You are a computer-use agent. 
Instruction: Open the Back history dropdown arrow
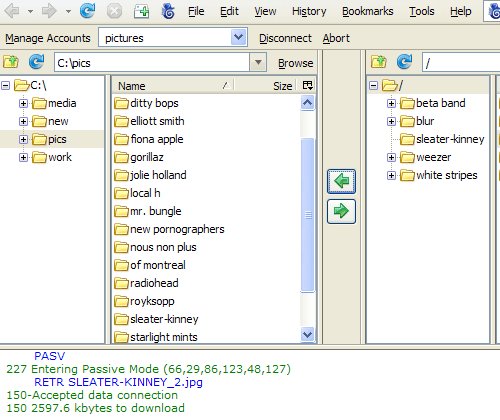(x=30, y=12)
